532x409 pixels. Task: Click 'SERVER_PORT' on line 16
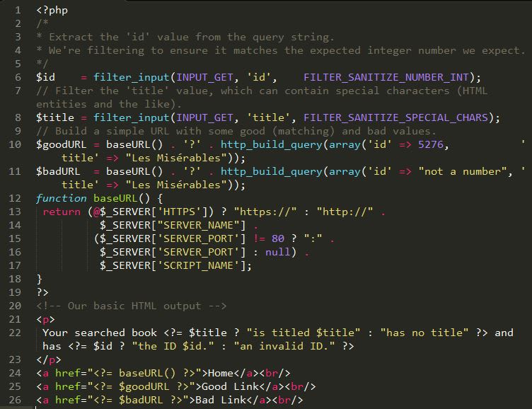pyautogui.click(x=199, y=252)
